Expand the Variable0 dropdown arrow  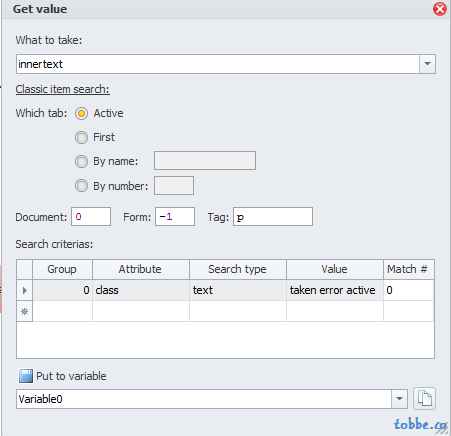click(x=399, y=399)
